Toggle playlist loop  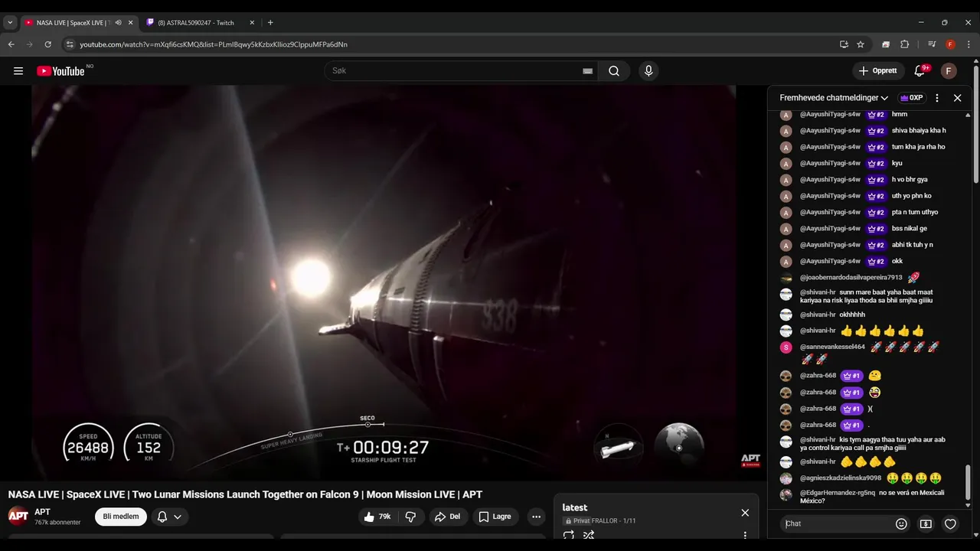coord(568,536)
